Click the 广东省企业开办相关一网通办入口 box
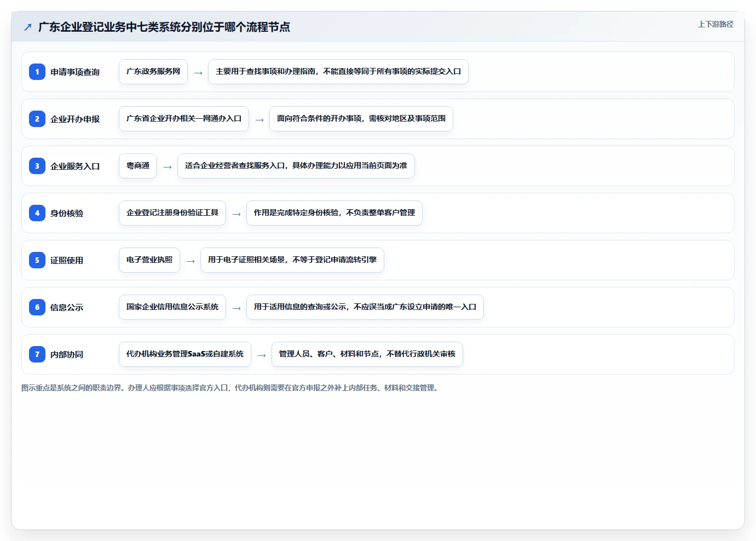 click(x=184, y=119)
